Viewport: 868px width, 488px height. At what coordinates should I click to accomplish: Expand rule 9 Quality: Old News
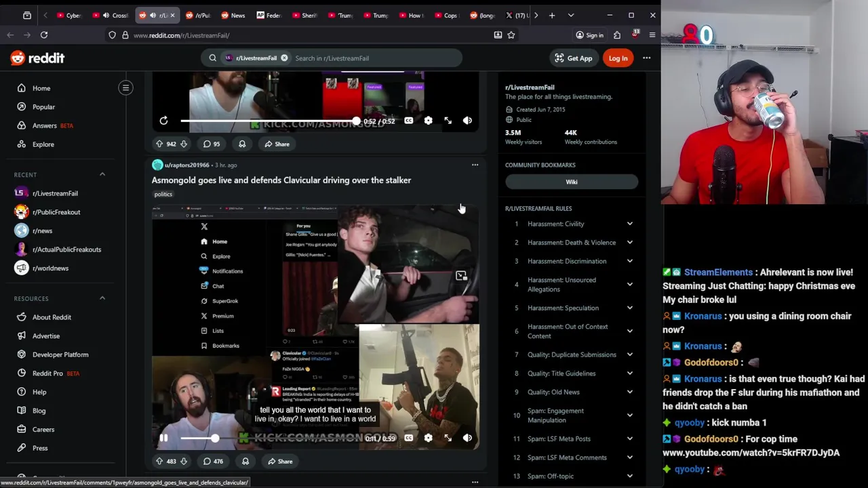point(572,392)
